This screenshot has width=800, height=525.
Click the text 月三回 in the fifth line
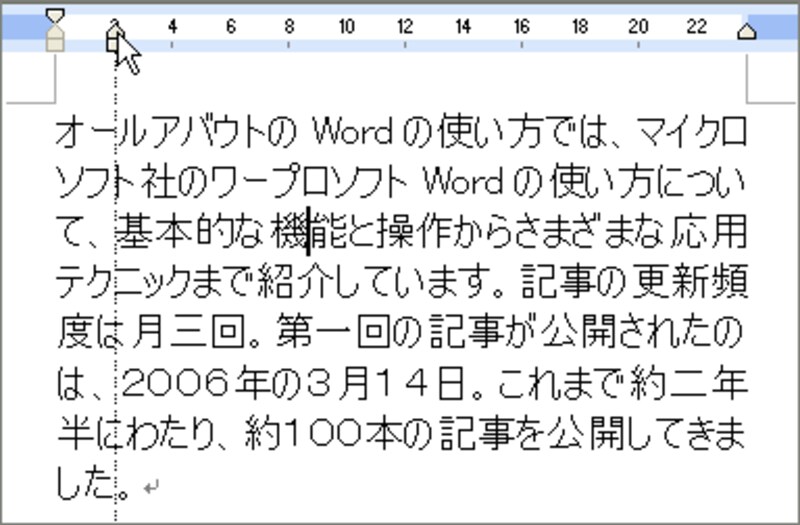pyautogui.click(x=188, y=332)
